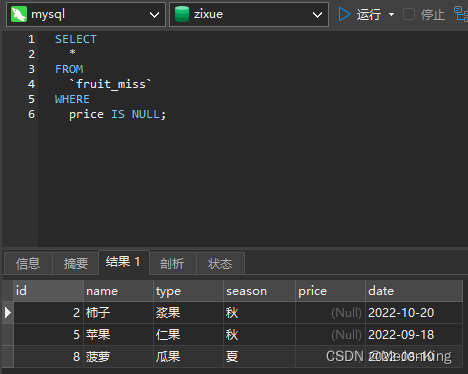Click the asterisk on line 2
Image resolution: width=468 pixels, height=374 pixels.
72,52
